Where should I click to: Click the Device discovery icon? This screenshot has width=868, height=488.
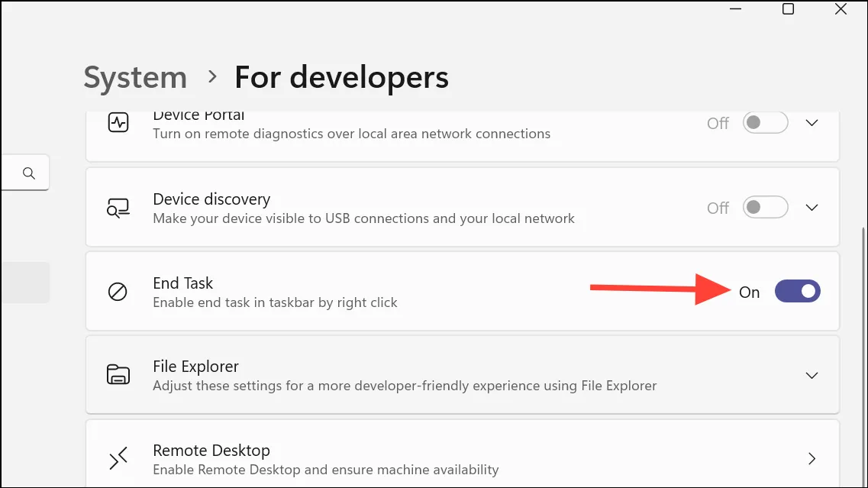click(118, 208)
